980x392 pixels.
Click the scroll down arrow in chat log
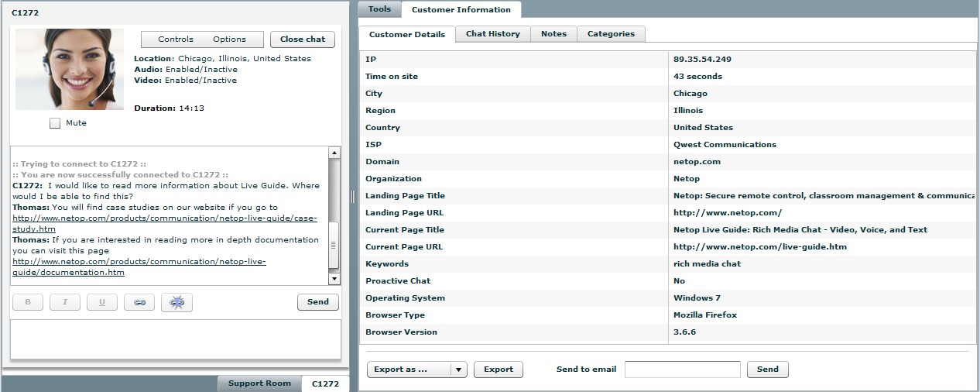(x=334, y=279)
